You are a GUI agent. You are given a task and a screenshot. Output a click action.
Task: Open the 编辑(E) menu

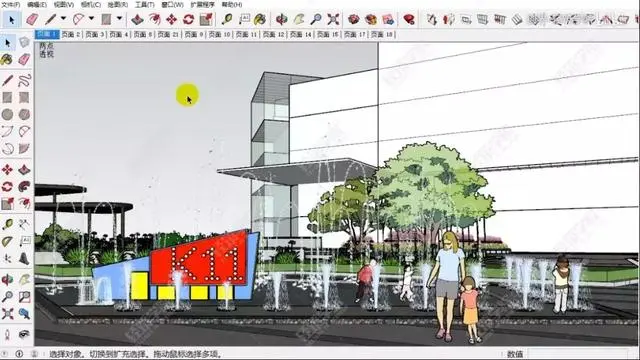tap(36, 4)
